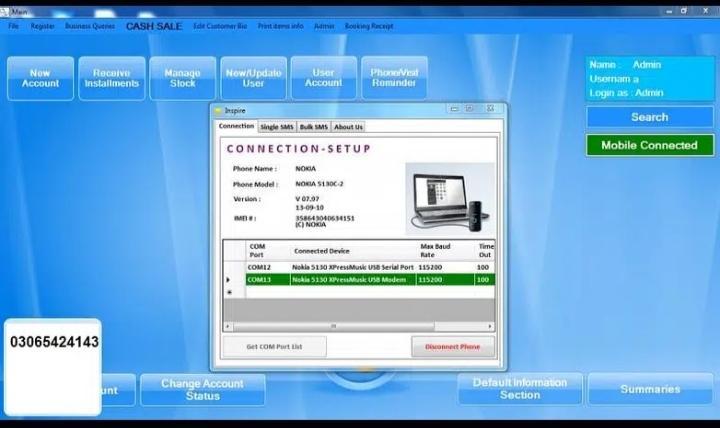Image resolution: width=720 pixels, height=428 pixels.
Task: Click the IMEI number 358643040634151
Action: (x=325, y=218)
